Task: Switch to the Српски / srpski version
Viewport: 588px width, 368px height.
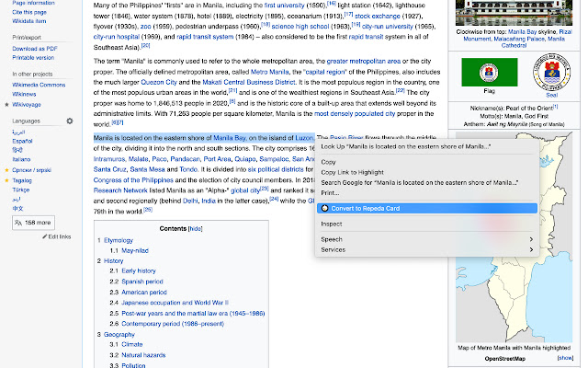Action: 32,170
